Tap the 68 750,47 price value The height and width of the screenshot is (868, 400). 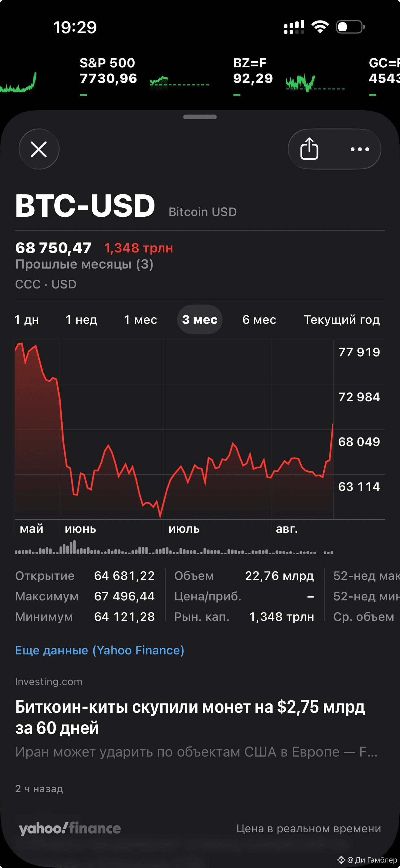coord(53,248)
